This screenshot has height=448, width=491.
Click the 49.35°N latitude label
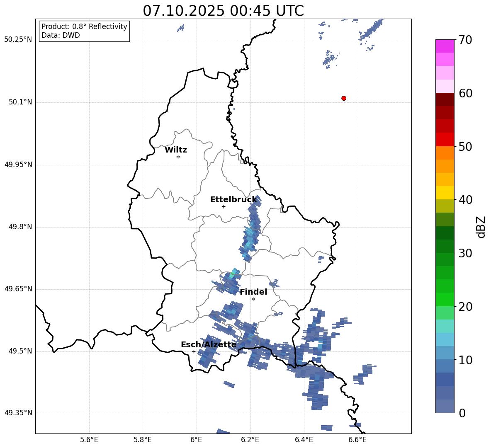click(x=18, y=413)
